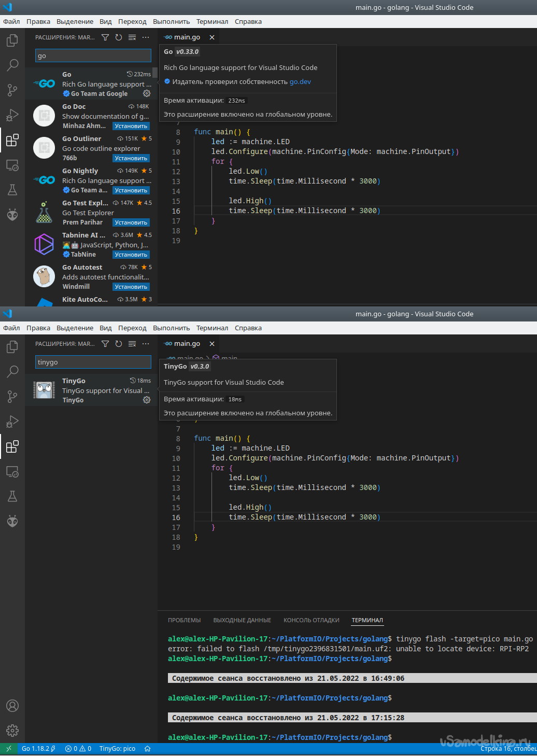
Task: Install the Go Autotest extension
Action: (131, 287)
